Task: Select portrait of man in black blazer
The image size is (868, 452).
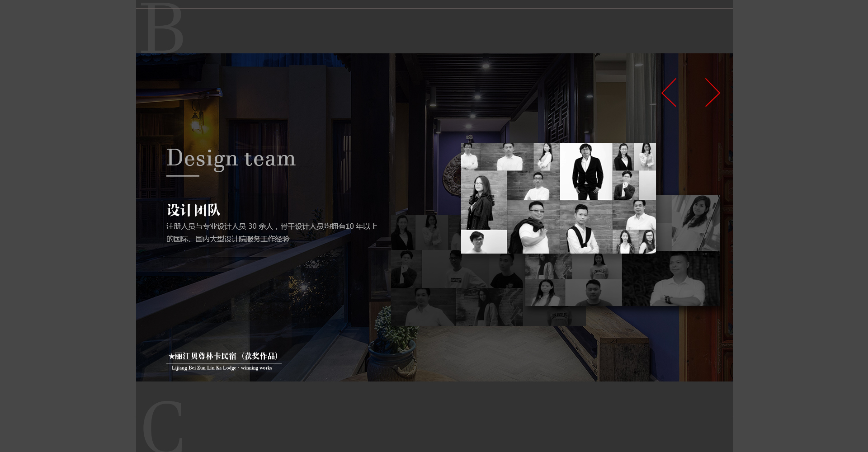Action: tap(586, 172)
